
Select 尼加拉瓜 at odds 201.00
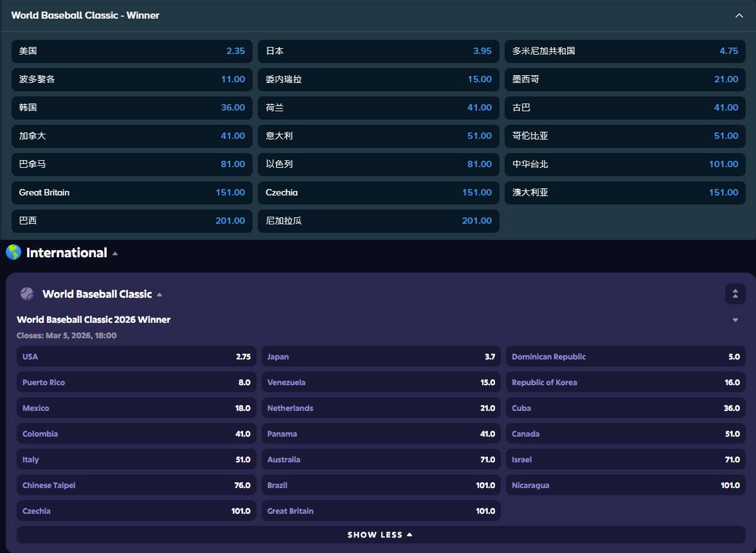point(379,221)
